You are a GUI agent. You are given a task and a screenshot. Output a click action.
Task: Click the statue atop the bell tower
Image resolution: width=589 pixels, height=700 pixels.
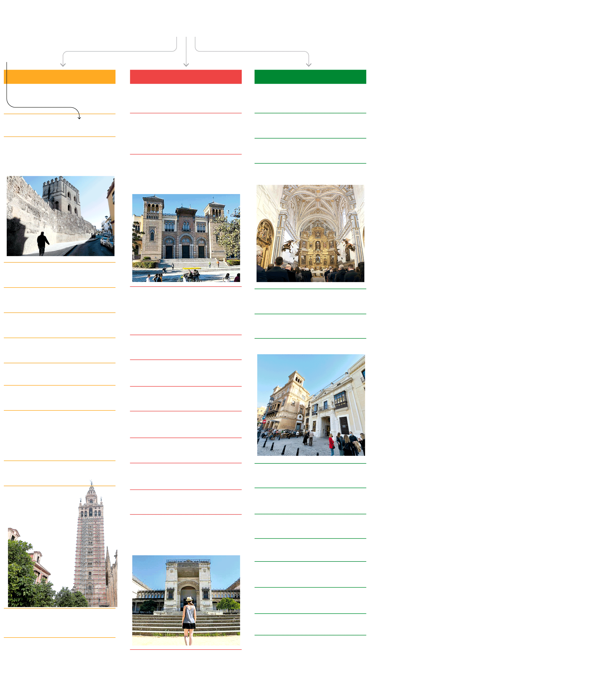pyautogui.click(x=91, y=483)
